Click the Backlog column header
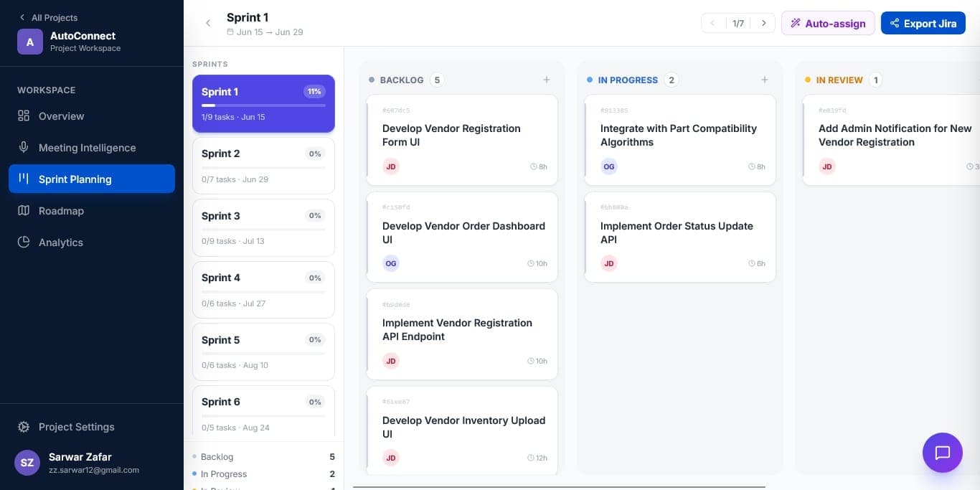This screenshot has height=490, width=980. point(402,80)
